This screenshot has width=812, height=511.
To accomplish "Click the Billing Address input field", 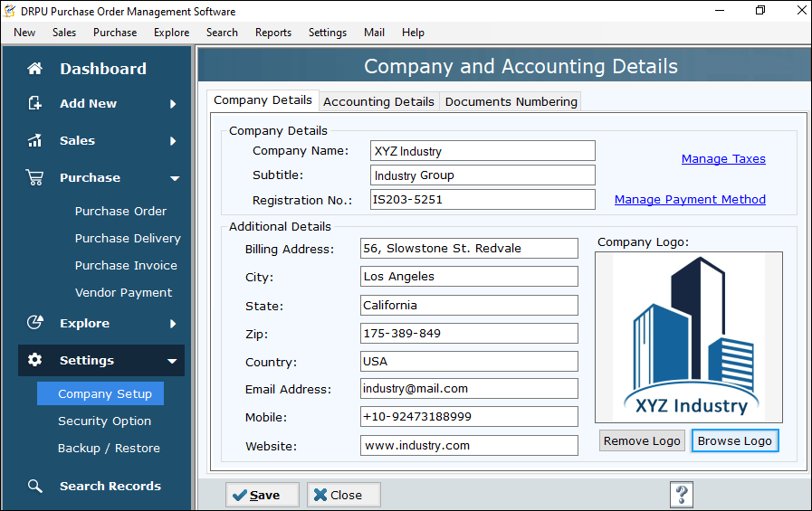I will (469, 248).
